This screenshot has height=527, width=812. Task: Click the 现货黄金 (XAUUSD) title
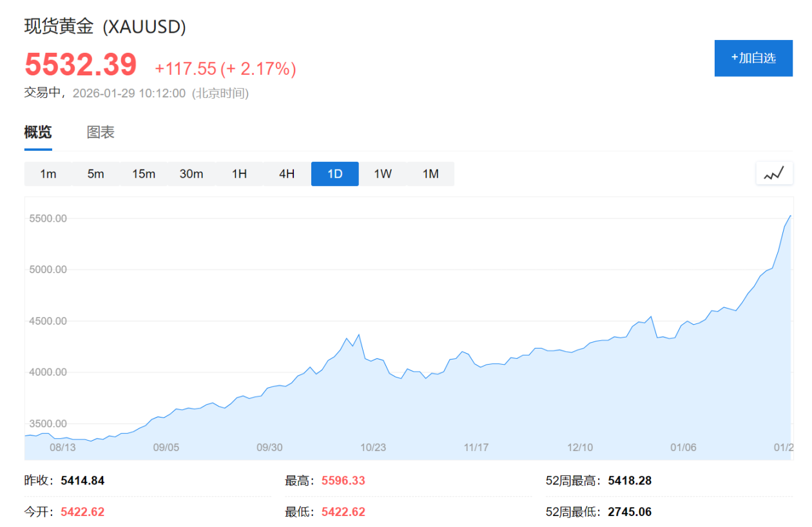(x=105, y=26)
